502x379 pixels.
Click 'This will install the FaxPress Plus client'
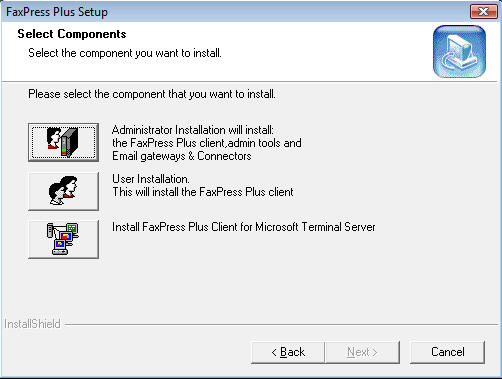pyautogui.click(x=203, y=192)
